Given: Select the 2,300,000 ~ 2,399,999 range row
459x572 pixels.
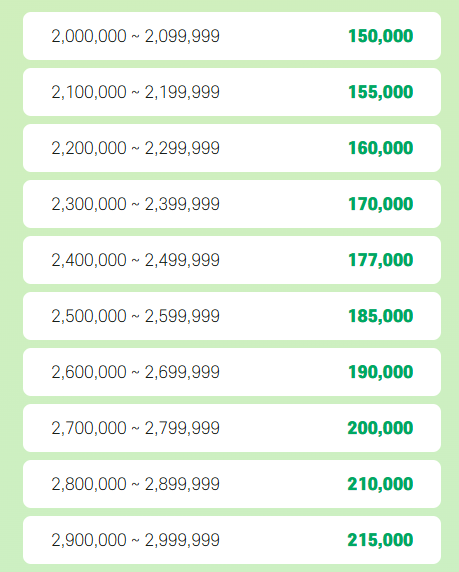Looking at the screenshot, I should coord(232,204).
